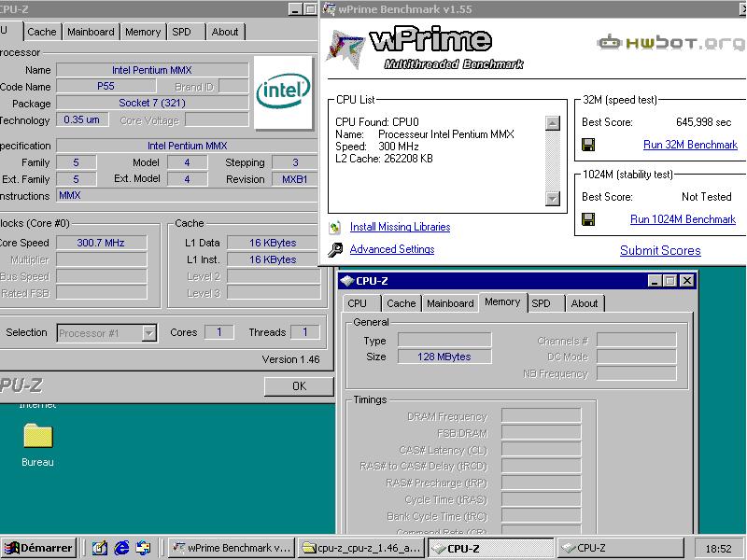Click OK button in the left CPU-Z window
The image size is (747, 560).
[x=299, y=386]
